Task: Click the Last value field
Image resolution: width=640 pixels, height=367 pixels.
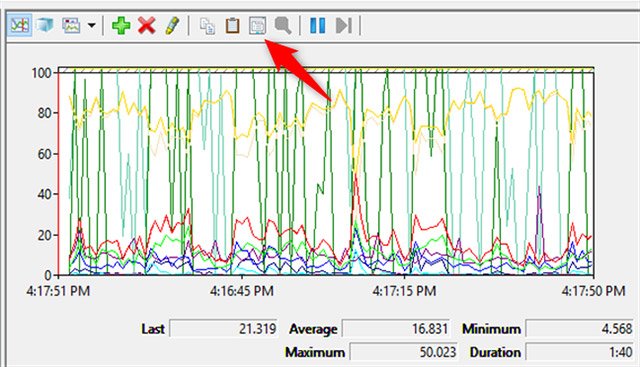Action: click(223, 329)
